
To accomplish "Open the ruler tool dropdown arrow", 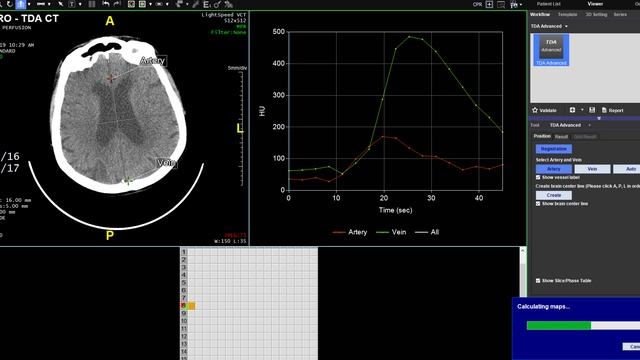I will [49, 4].
